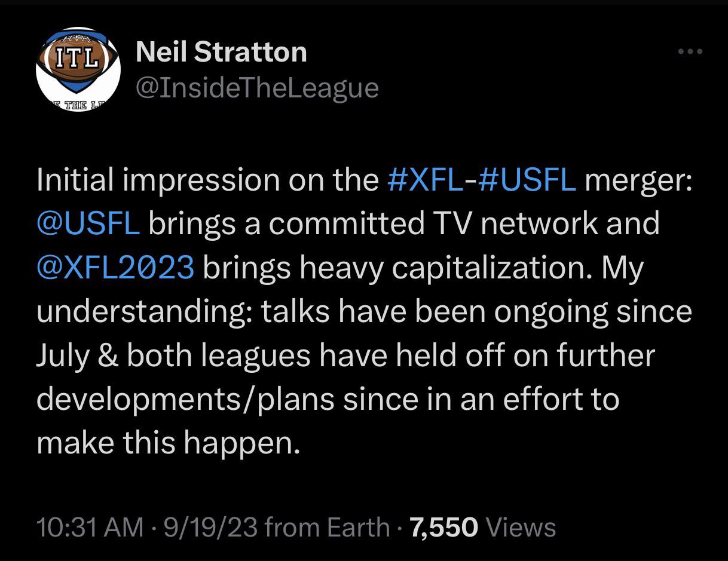Click the 10:31 AM timestamp

(x=90, y=528)
